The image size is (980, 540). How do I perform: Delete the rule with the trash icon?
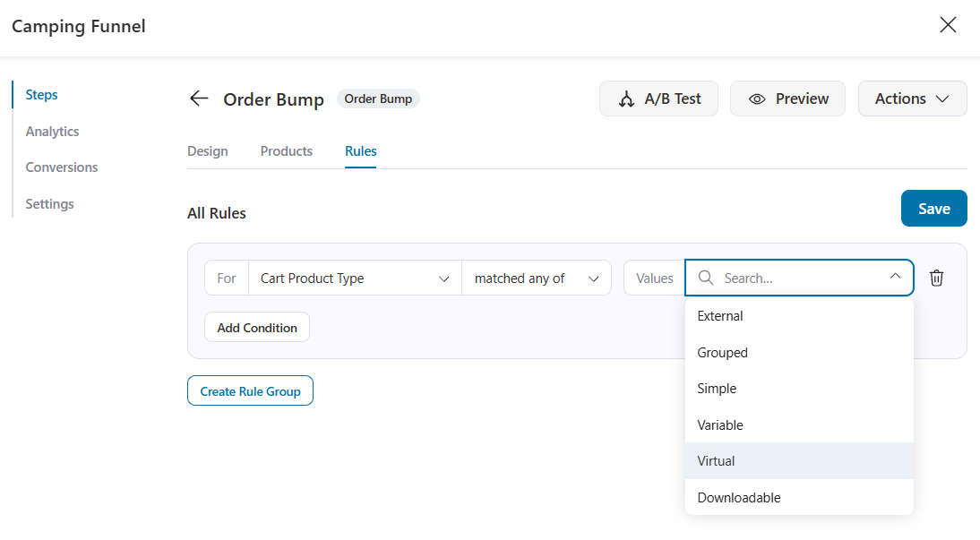click(936, 279)
